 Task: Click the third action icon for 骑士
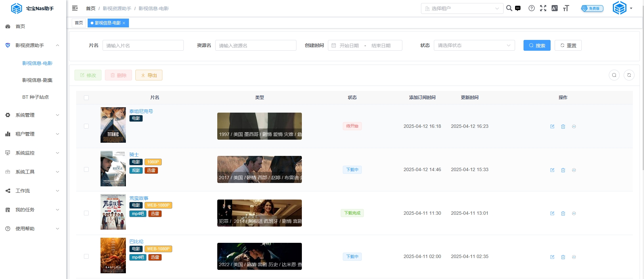point(574,170)
